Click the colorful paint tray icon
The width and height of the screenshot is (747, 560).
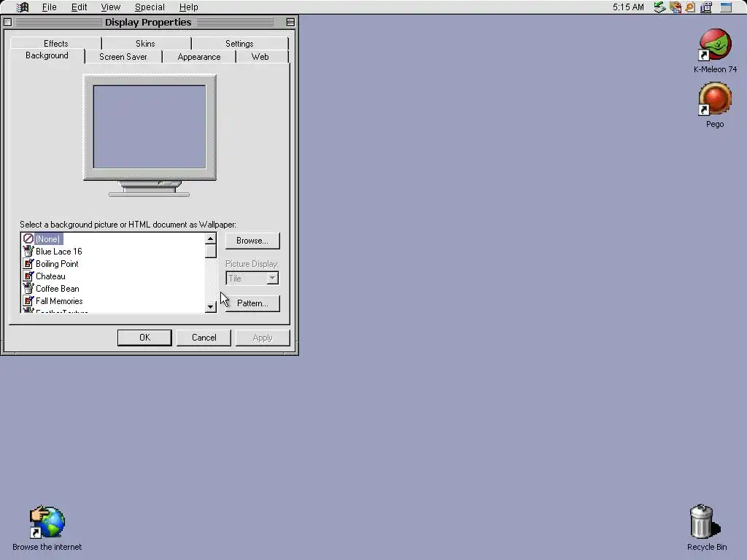(675, 7)
